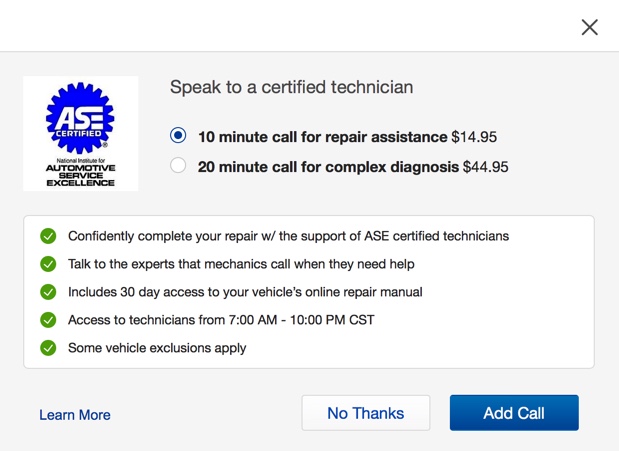Viewport: 619px width, 451px height.
Task: Click the Speak to a certified technician heading
Action: click(291, 87)
